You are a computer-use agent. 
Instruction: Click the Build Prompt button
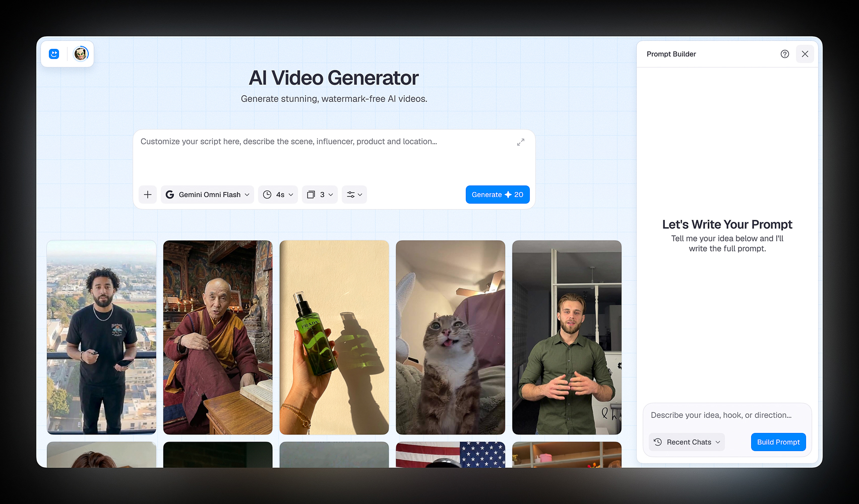[778, 442]
